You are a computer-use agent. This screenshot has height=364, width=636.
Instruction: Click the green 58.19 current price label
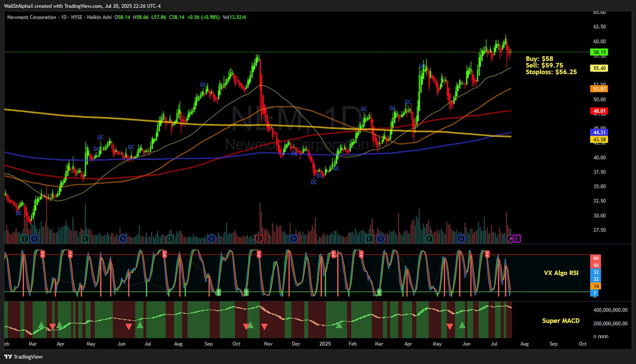[x=600, y=52]
